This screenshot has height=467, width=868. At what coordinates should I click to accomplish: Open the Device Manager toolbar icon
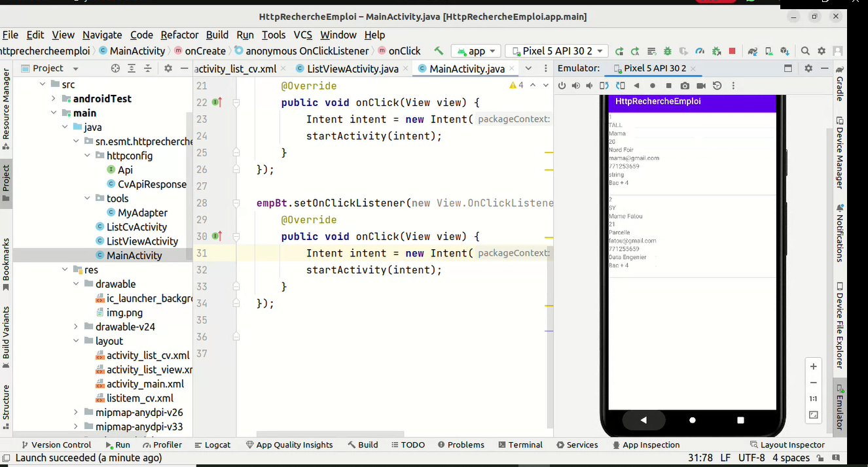pyautogui.click(x=769, y=51)
